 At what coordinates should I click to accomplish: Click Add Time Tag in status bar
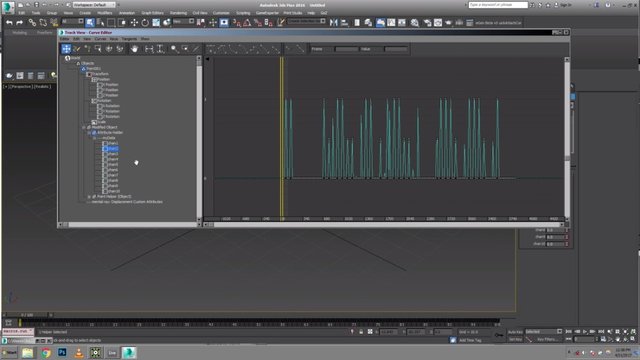coord(470,340)
